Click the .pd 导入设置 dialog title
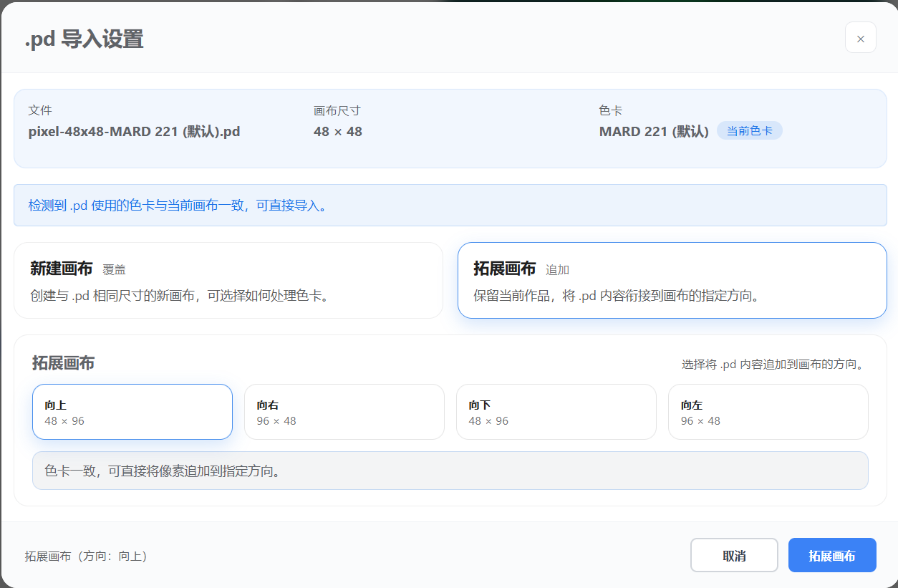898x588 pixels. tap(85, 39)
